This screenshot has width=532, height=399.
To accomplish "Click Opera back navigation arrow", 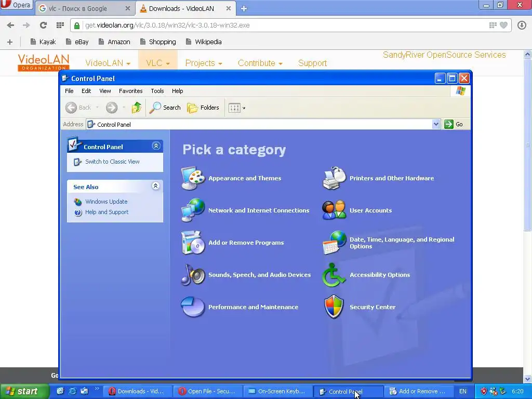I will pyautogui.click(x=10, y=25).
